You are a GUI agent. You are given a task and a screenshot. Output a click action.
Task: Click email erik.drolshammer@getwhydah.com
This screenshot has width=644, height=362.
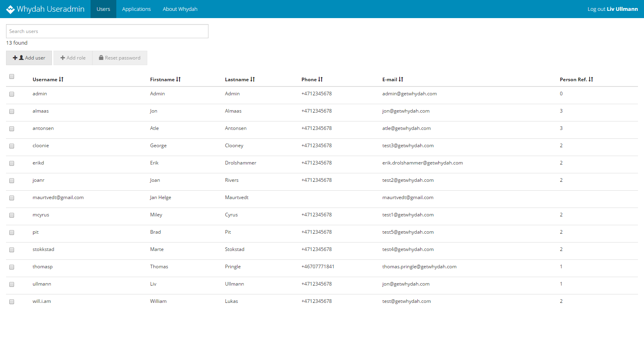[x=423, y=163]
